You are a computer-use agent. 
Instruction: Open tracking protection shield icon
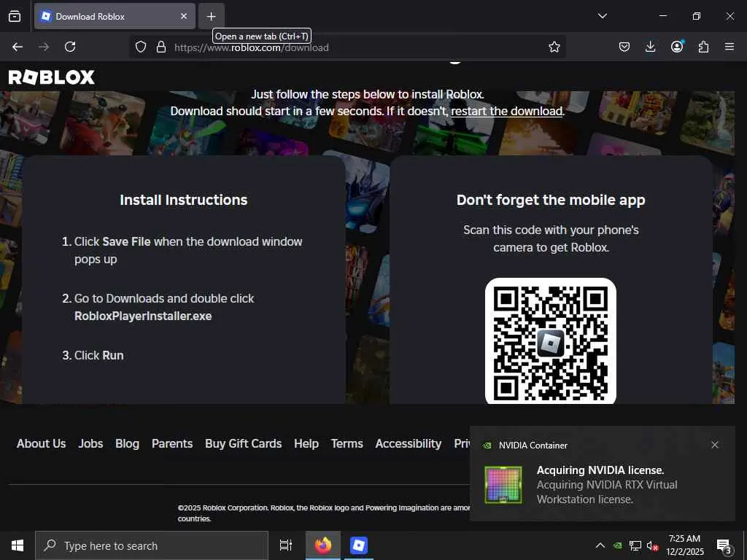tap(141, 47)
